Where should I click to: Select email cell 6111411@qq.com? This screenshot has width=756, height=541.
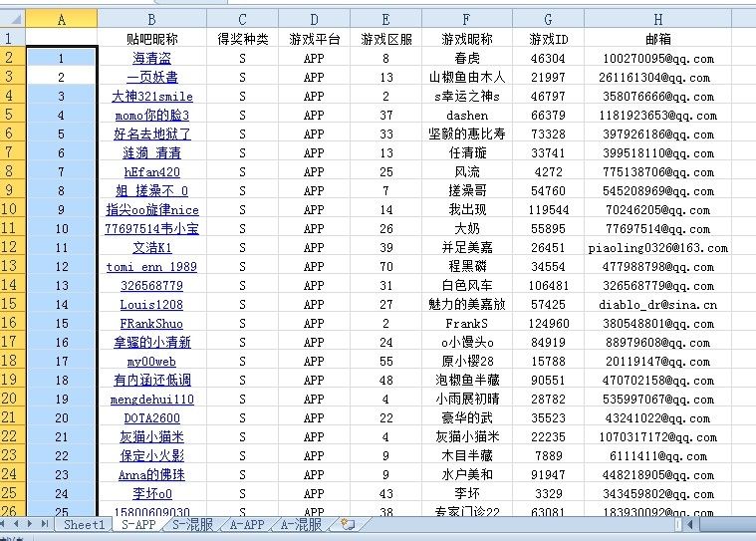pos(658,455)
